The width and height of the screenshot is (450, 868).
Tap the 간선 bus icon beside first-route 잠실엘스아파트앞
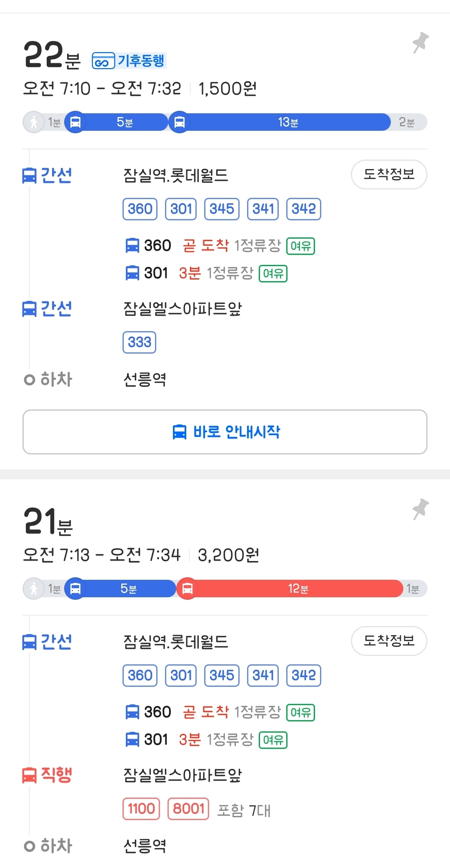(x=29, y=309)
